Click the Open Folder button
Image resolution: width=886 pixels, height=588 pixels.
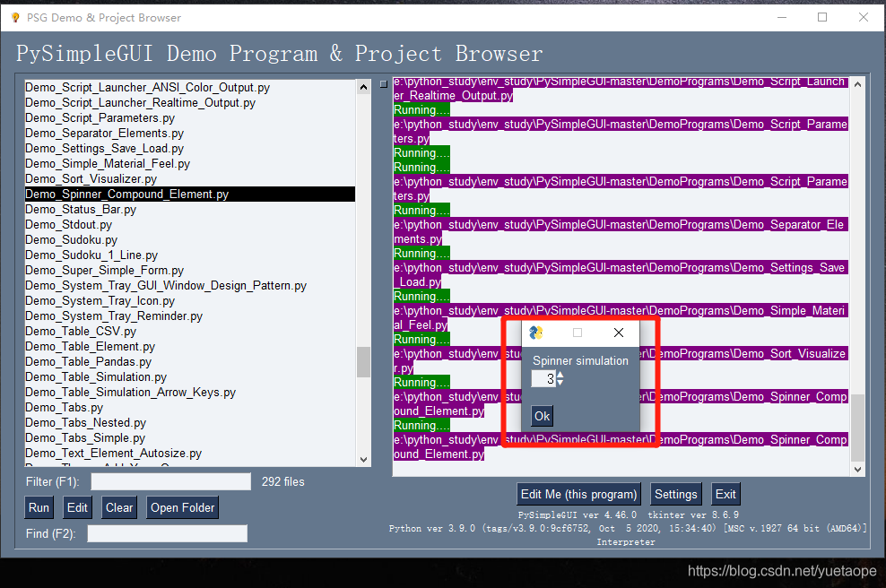click(x=183, y=508)
